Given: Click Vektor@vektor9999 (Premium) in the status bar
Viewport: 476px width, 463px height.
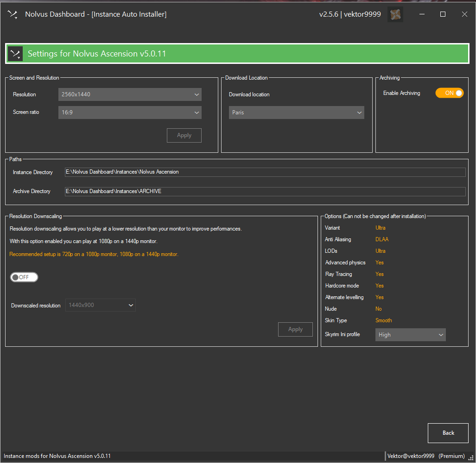Looking at the screenshot, I should 426,456.
